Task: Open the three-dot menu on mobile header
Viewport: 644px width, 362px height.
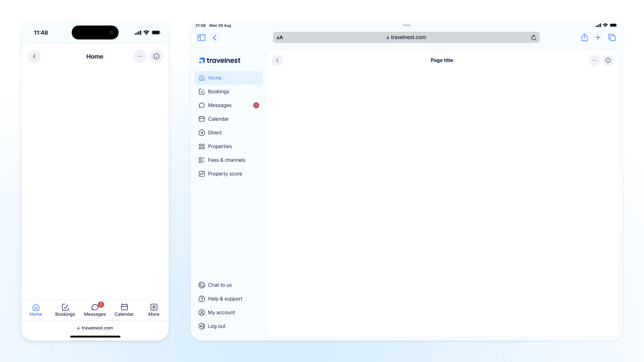Action: click(x=140, y=56)
